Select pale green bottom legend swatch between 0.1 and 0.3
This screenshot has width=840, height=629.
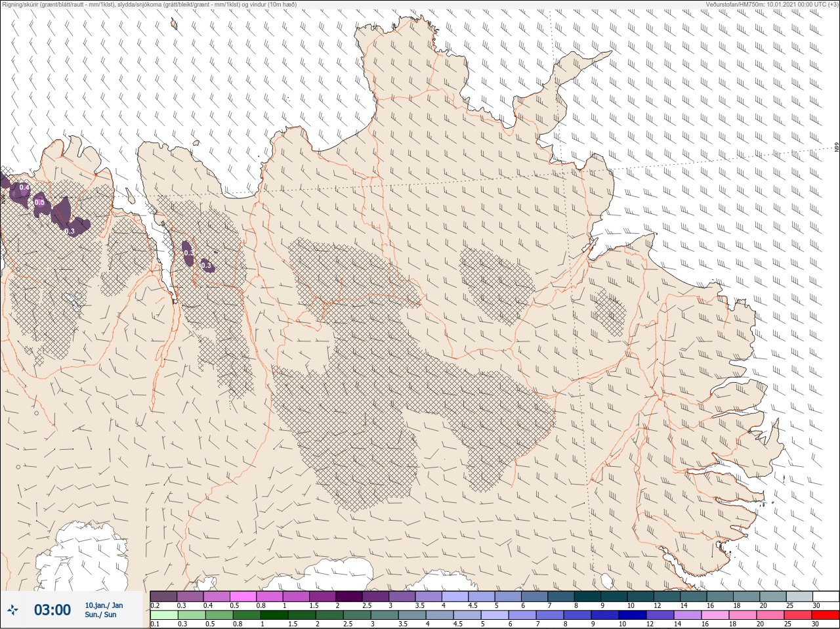point(164,615)
